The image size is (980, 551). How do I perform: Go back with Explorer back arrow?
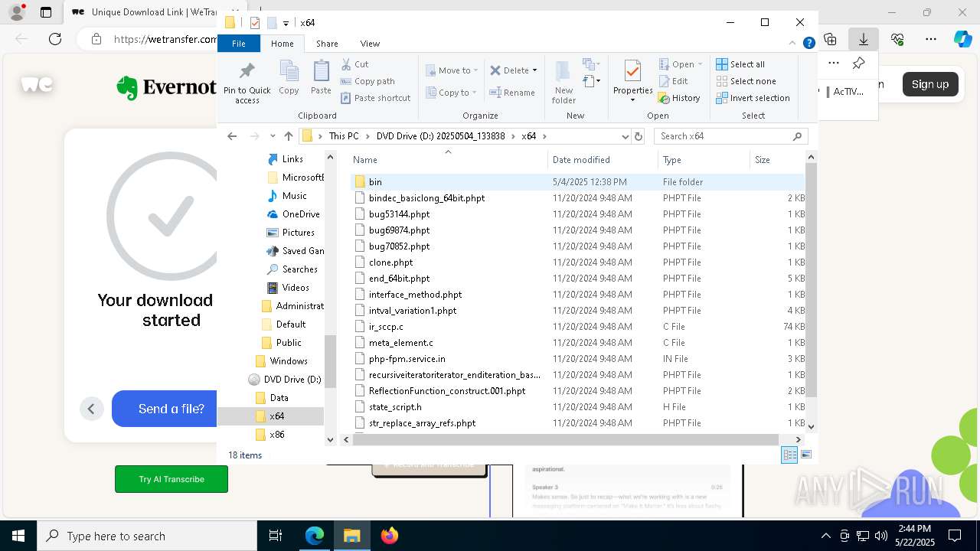pyautogui.click(x=232, y=136)
